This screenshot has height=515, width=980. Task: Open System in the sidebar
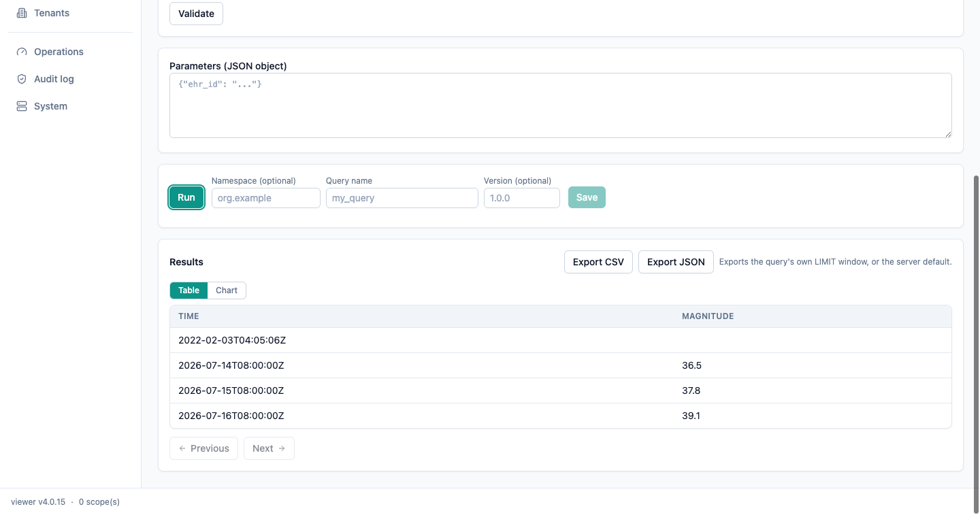(70, 106)
